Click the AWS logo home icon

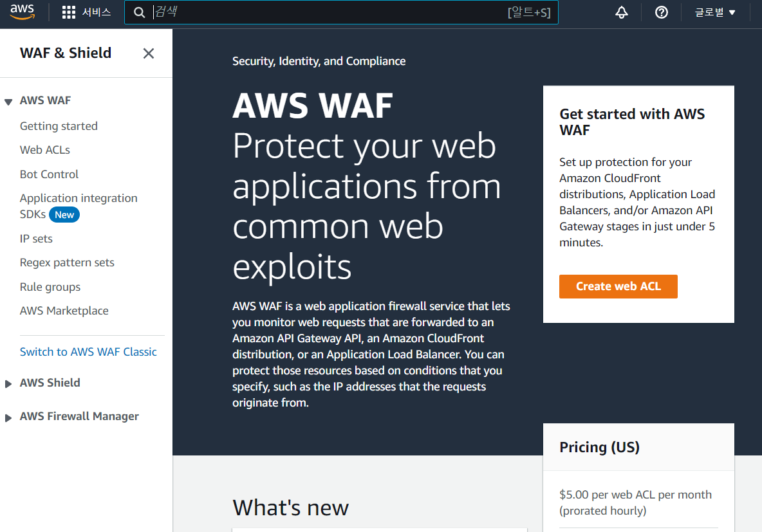pyautogui.click(x=23, y=12)
